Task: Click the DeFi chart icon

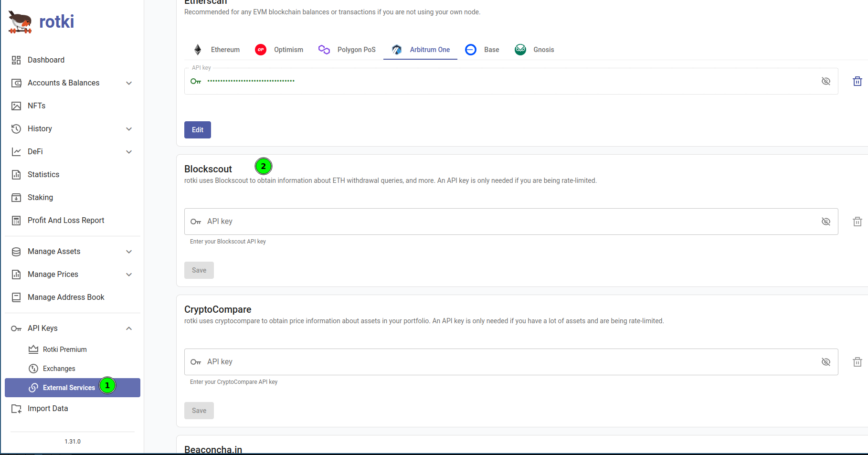Action: click(x=16, y=152)
